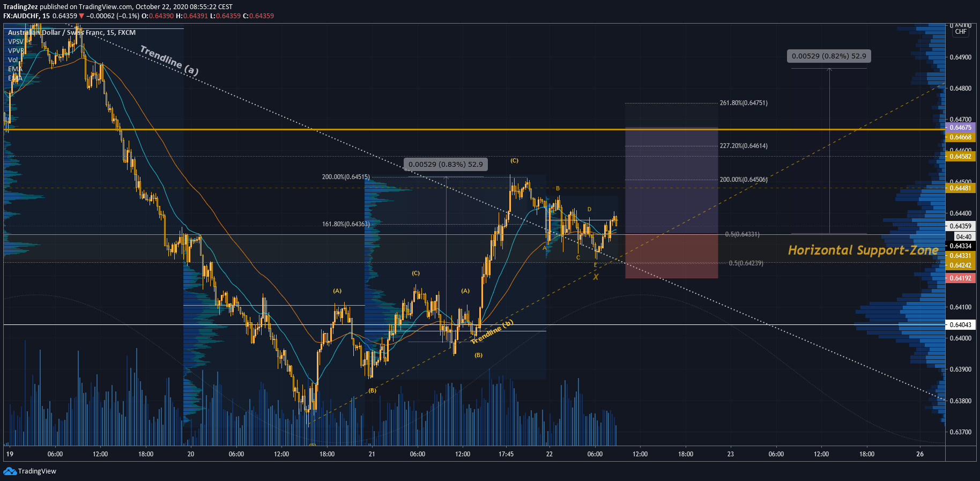The height and width of the screenshot is (481, 980).
Task: Click the 0.64582 price axis tag
Action: coord(960,157)
